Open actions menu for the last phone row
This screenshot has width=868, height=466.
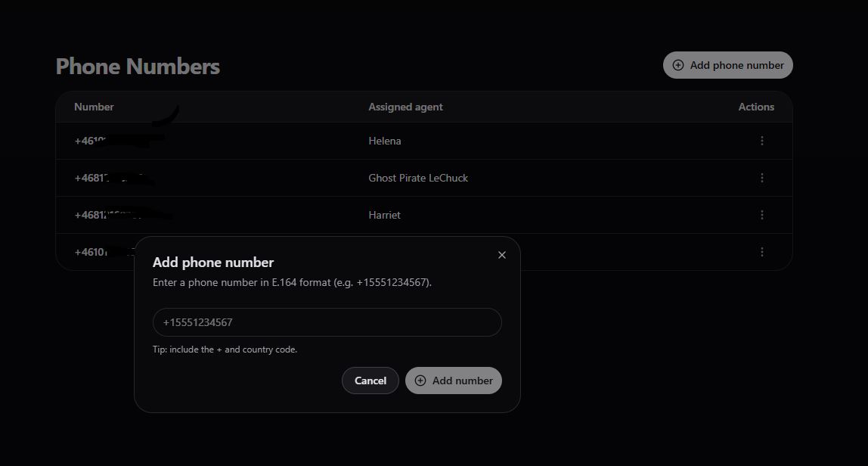761,252
